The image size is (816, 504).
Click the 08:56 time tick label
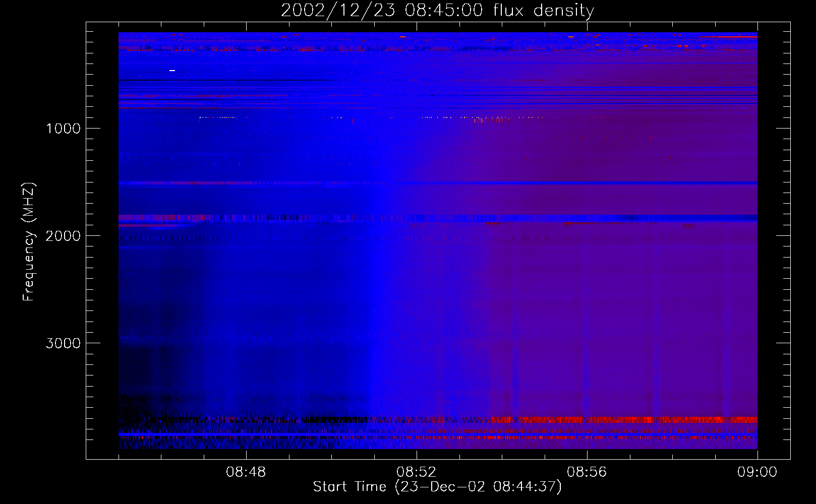point(587,472)
